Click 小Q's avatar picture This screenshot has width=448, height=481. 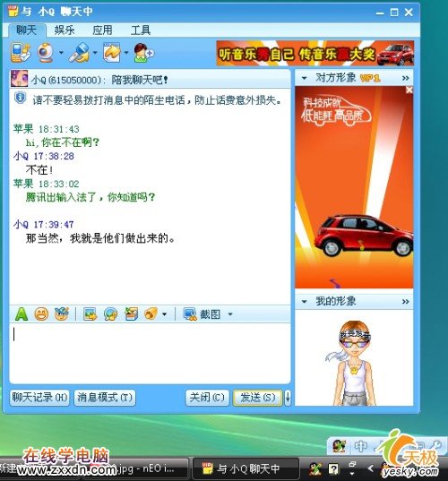[20, 78]
